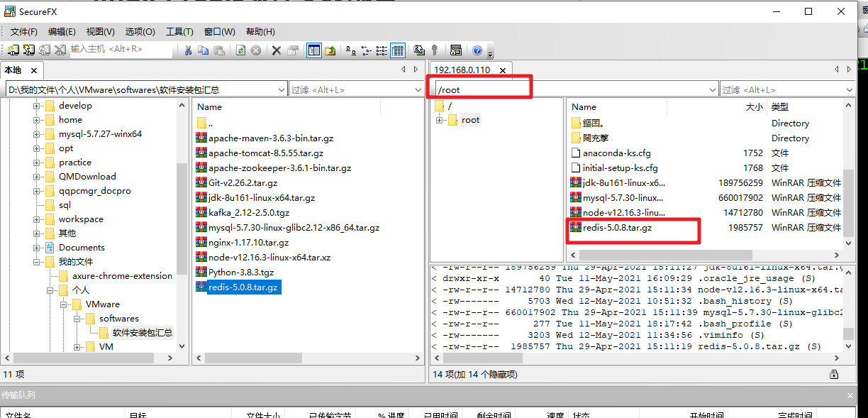Toggle the folder tree view icon
This screenshot has width=868, height=418.
pos(314,50)
